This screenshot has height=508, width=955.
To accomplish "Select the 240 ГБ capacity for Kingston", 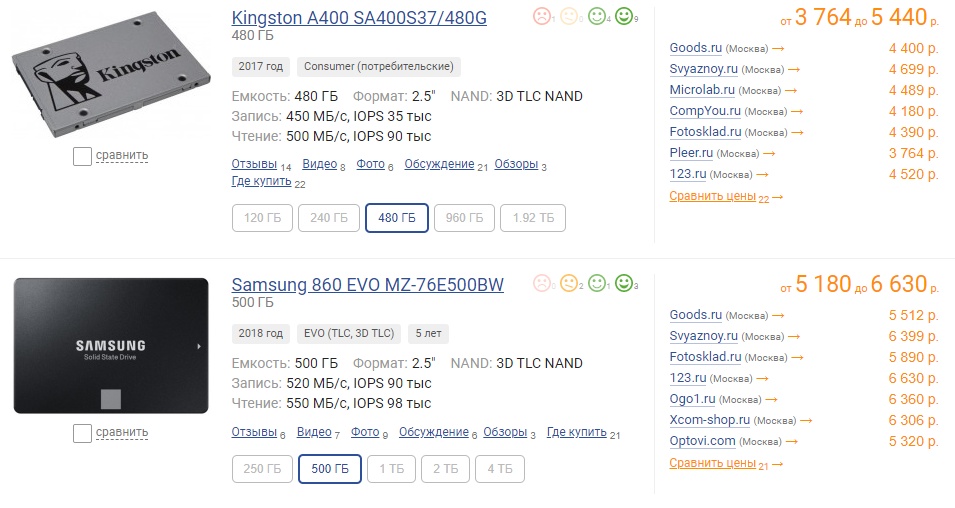I will click(328, 218).
